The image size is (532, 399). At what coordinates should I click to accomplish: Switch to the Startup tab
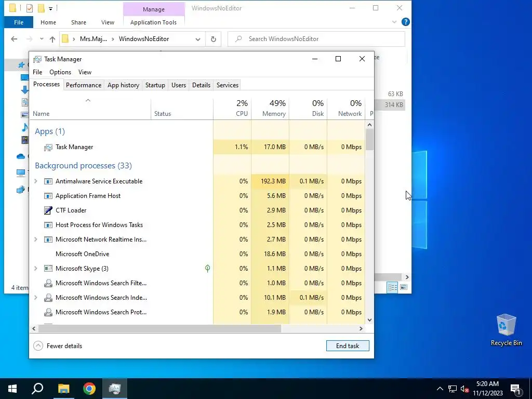pyautogui.click(x=155, y=85)
